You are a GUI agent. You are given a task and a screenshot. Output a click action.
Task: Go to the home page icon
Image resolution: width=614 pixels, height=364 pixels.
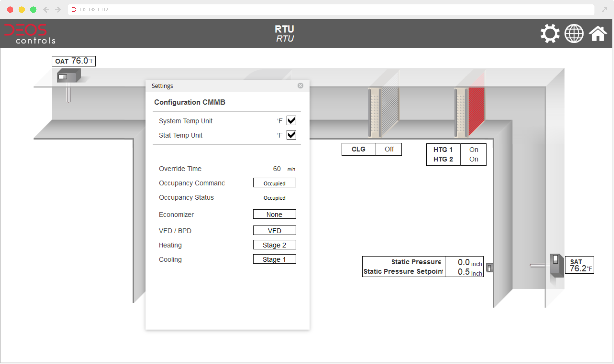click(598, 34)
